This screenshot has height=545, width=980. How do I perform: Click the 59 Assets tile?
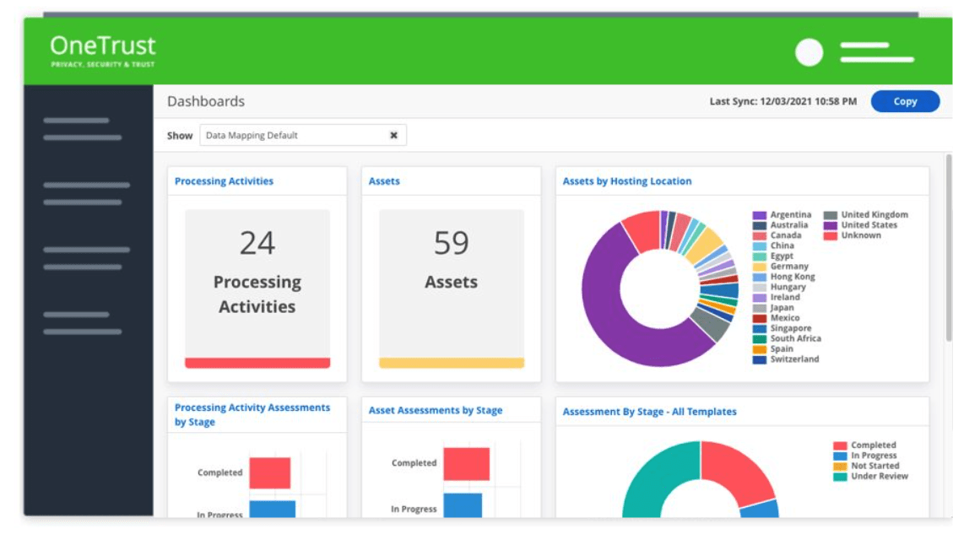[452, 289]
